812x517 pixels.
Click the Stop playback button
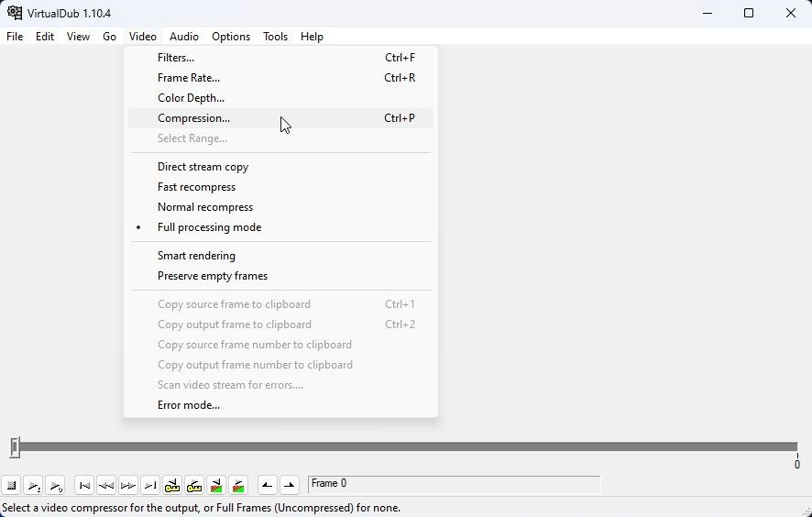[12, 486]
